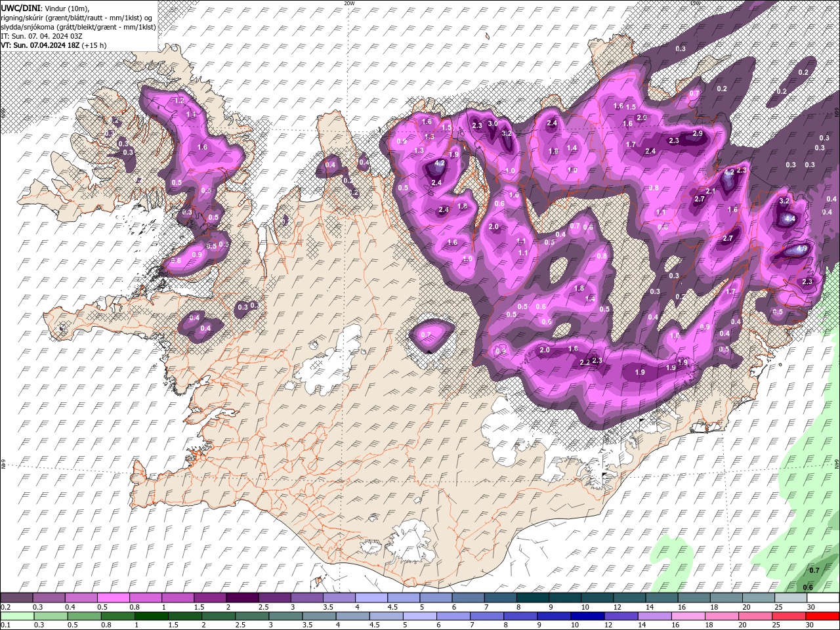Image resolution: width=840 pixels, height=630 pixels.
Task: Click the '(+15 h)' forecast offset text
Action: coord(94,45)
